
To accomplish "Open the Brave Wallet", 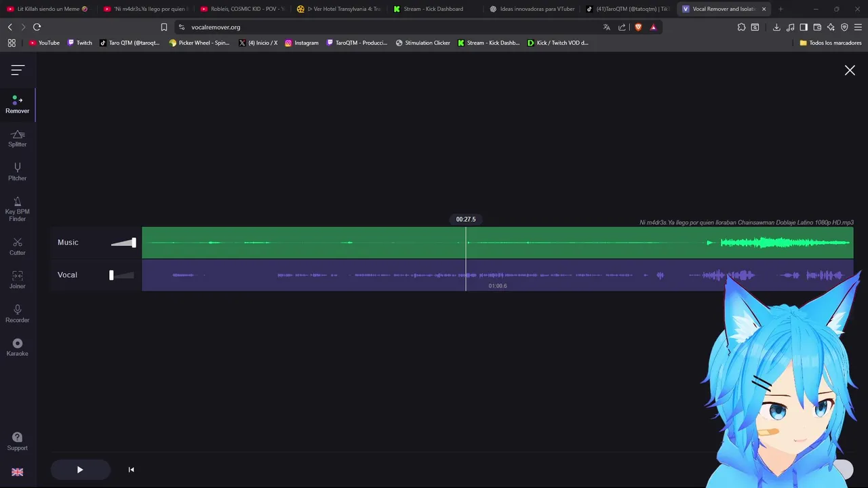I will coord(817,27).
